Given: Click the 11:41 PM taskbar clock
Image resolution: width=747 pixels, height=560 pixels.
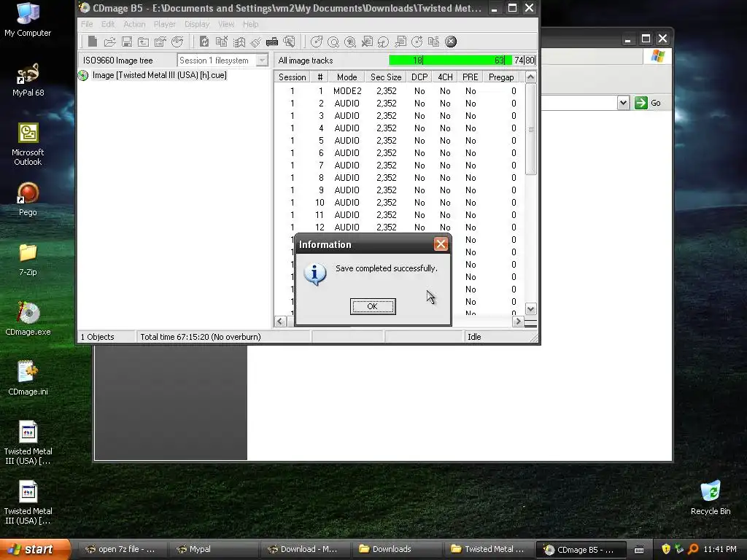Looking at the screenshot, I should [x=720, y=549].
